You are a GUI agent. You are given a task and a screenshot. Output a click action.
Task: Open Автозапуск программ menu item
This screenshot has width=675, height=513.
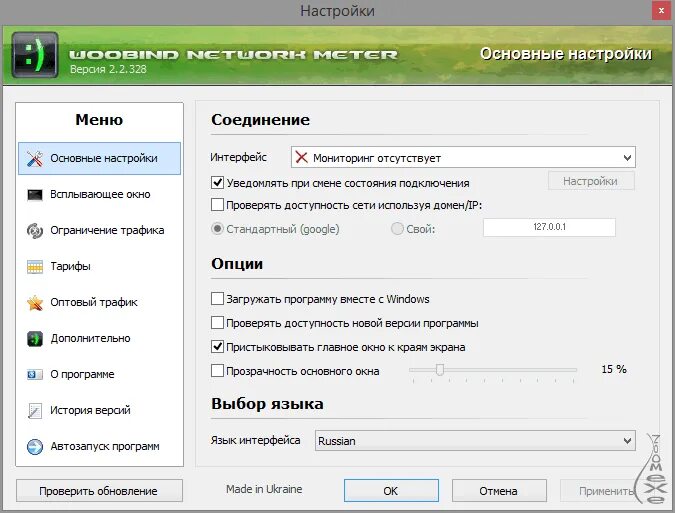pos(99,446)
